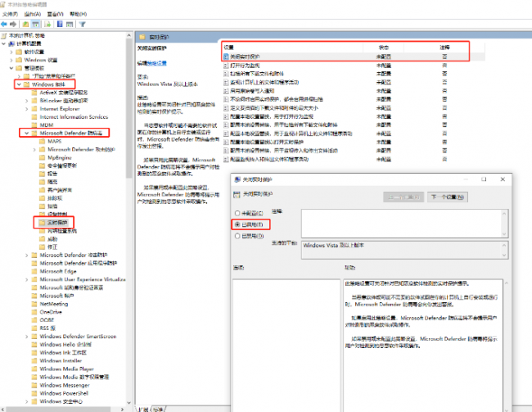Click the up-one-level folder toolbar icon
Screen dimensions: 532x412
[x=26, y=24]
